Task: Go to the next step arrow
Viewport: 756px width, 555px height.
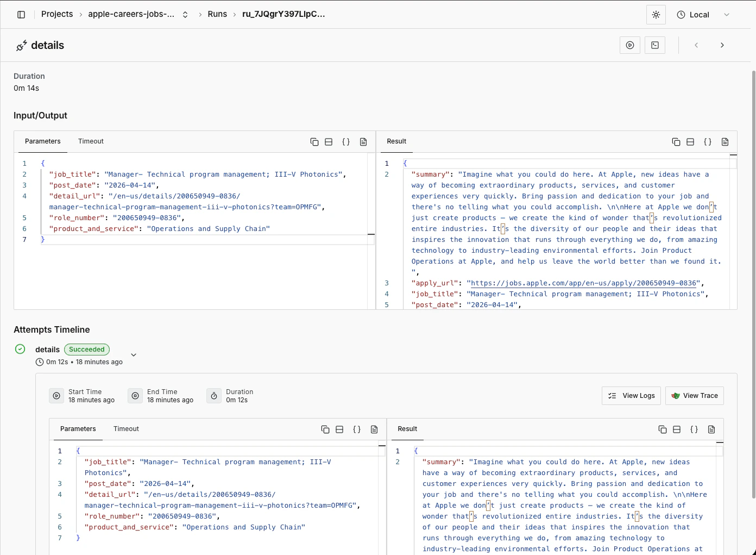Action: coord(722,45)
